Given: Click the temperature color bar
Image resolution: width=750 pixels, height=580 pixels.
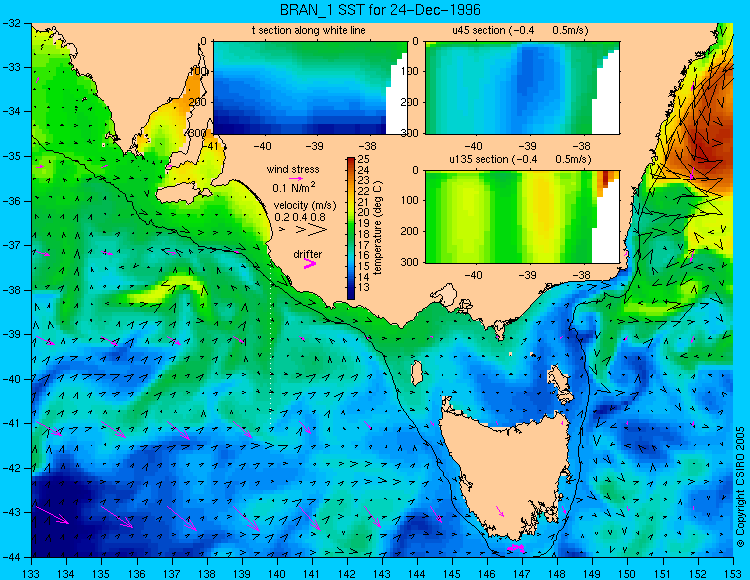Looking at the screenshot, I should click(x=351, y=229).
